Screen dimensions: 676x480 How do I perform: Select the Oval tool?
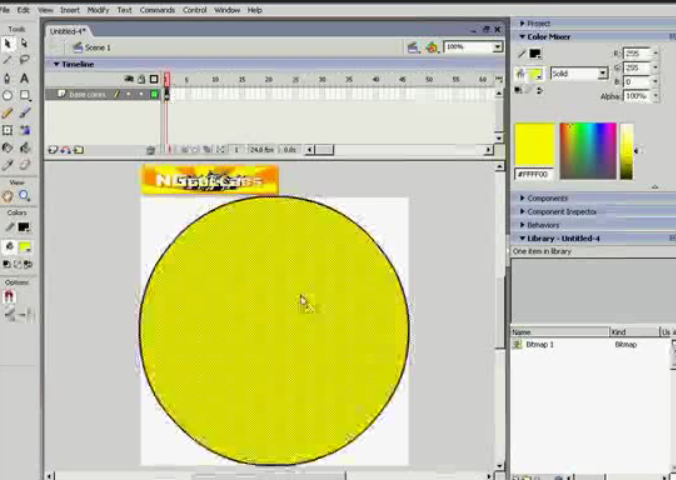(8, 96)
